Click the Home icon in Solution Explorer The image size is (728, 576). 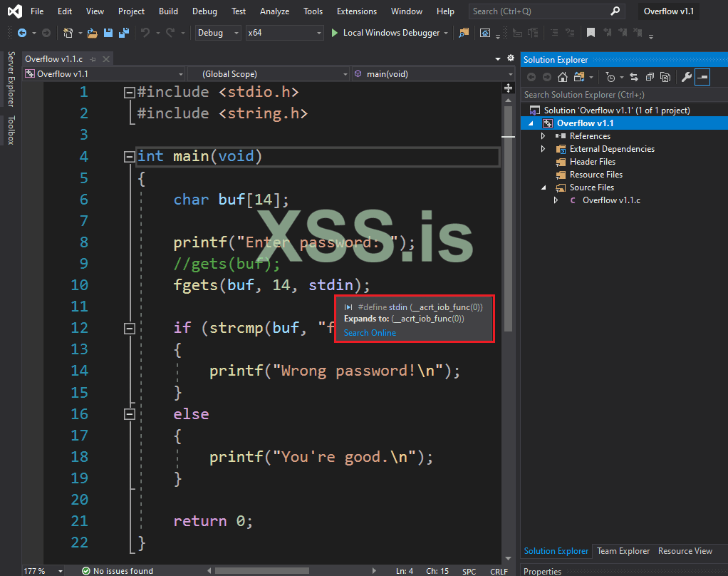(563, 77)
